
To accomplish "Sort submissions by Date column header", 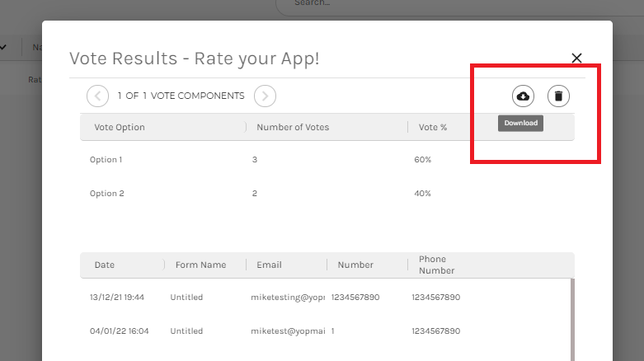I will [x=105, y=265].
